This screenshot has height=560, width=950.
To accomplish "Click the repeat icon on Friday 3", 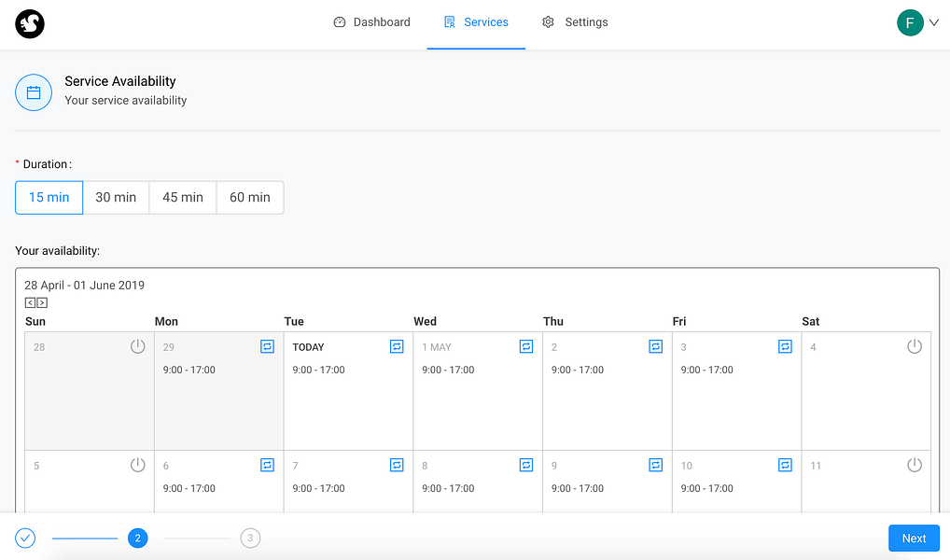I will pos(785,346).
